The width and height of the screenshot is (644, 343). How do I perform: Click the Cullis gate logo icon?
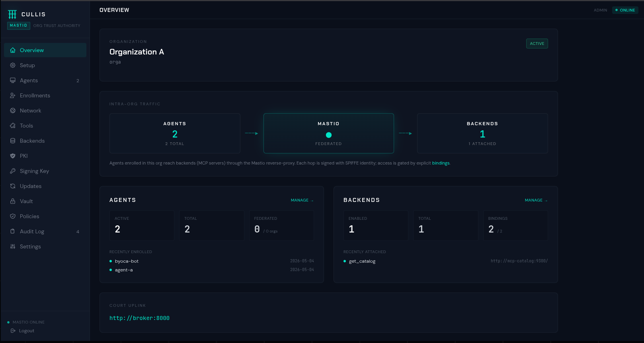(12, 15)
